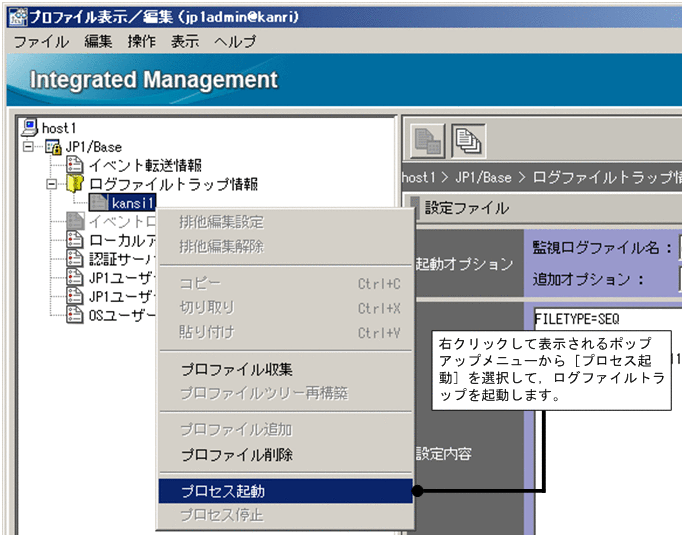Click the copy-documents toolbar button
The image size is (685, 539).
pos(468,141)
